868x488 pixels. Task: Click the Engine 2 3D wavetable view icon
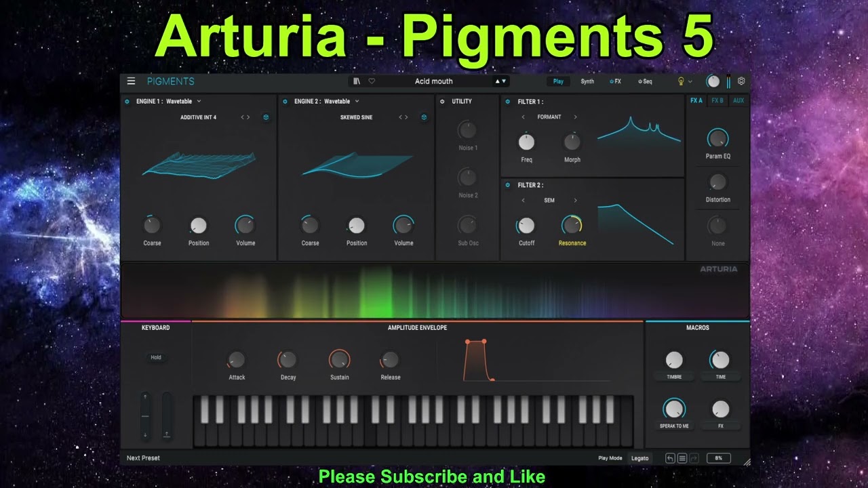pos(424,117)
